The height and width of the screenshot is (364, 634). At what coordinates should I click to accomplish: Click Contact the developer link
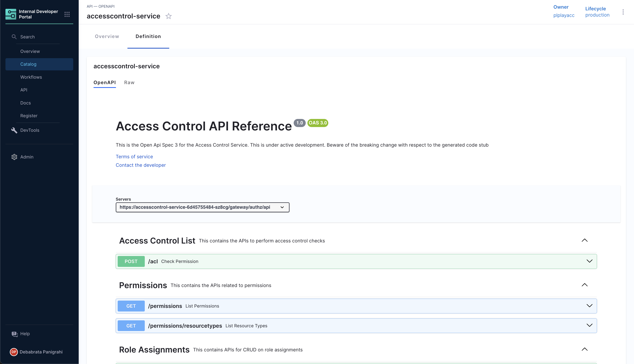pos(140,165)
